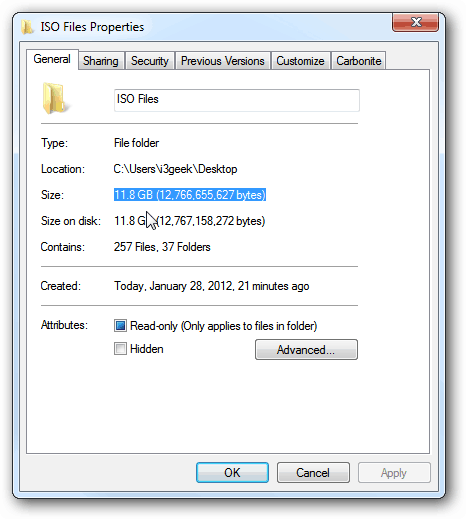The image size is (466, 519).
Task: Enable the Hidden attribute checkbox
Action: tap(120, 349)
